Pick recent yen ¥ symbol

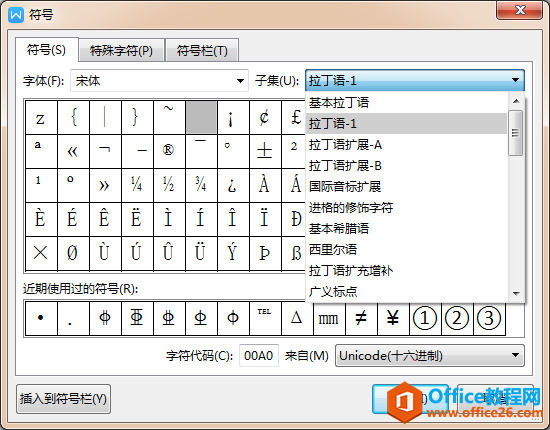point(393,318)
